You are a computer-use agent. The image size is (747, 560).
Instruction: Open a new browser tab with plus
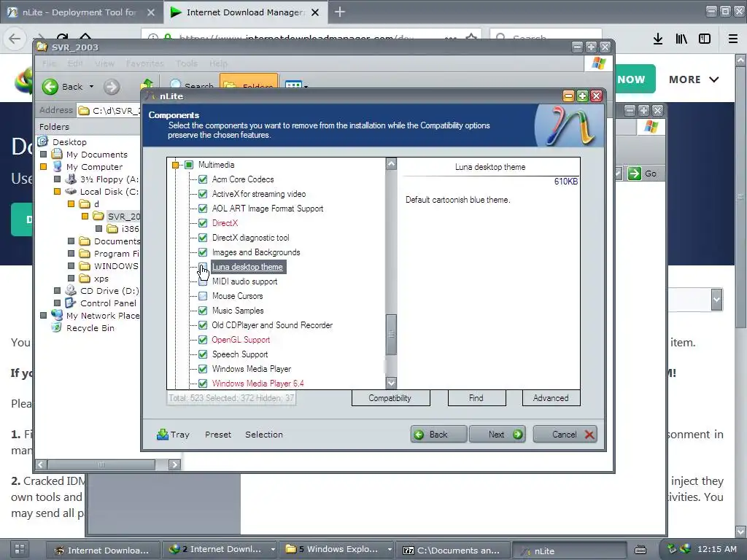[340, 12]
